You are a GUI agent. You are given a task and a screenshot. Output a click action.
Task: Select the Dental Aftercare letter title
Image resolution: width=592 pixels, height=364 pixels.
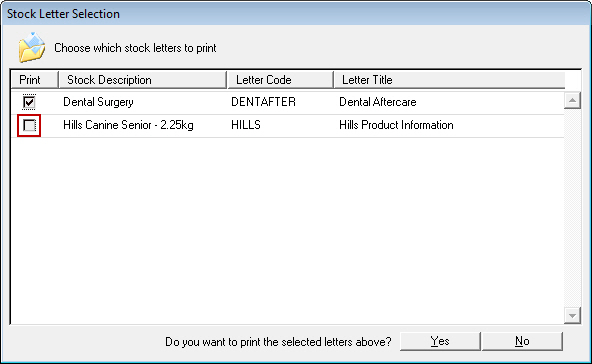378,102
